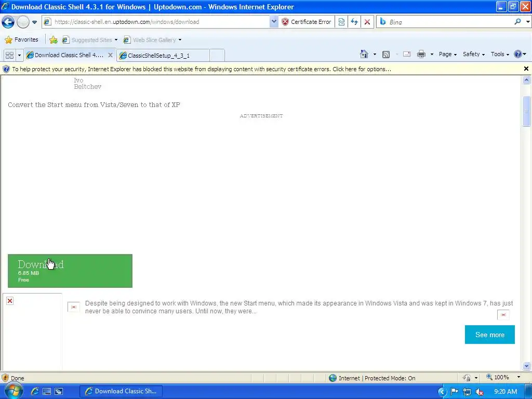Click the See more button
This screenshot has width=532, height=399.
(489, 335)
